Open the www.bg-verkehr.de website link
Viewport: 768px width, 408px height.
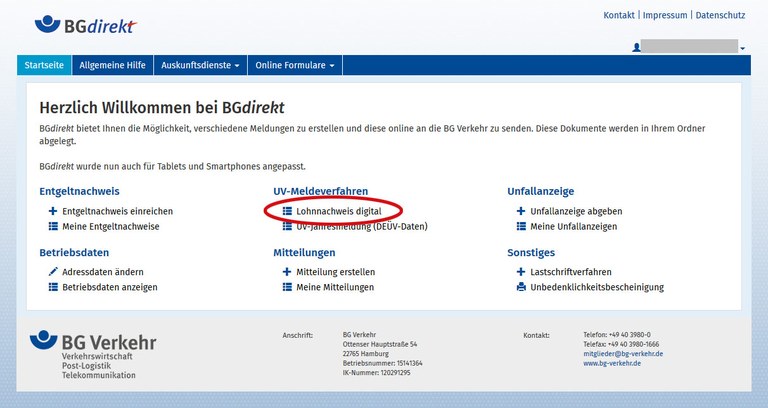(x=612, y=363)
